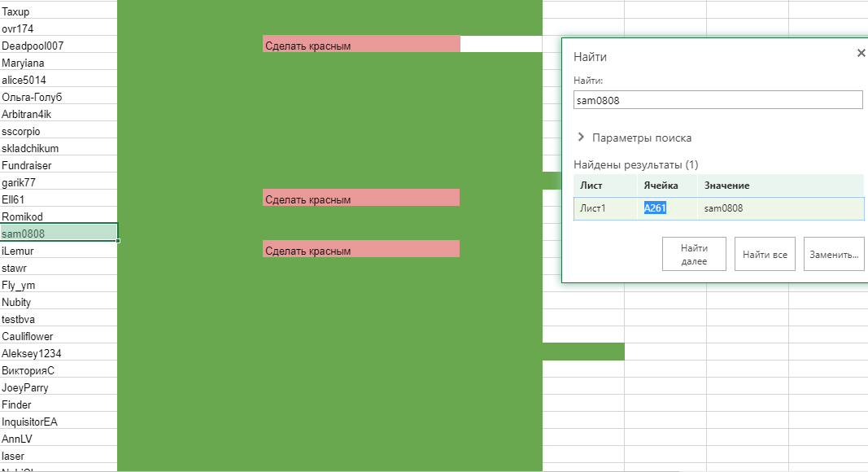Screen dimensions: 868x472
Task: Click Сделать красным cell in iLemur row
Action: click(x=361, y=249)
